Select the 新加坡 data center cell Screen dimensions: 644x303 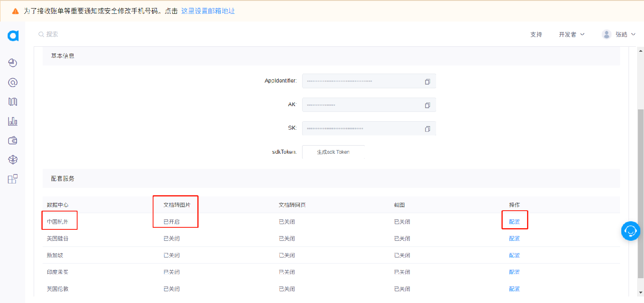55,255
